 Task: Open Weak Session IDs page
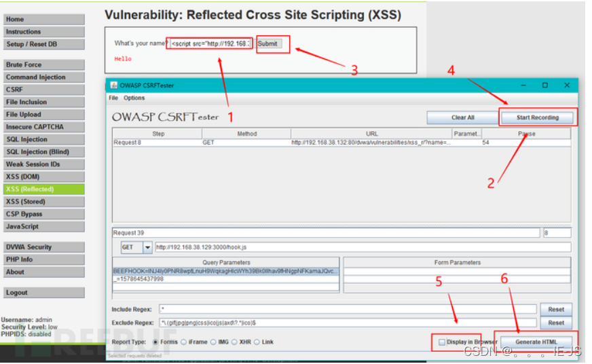tap(44, 164)
